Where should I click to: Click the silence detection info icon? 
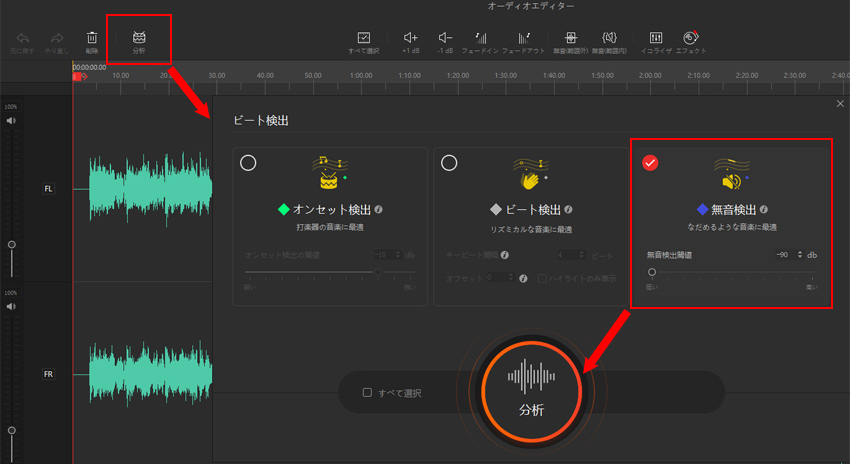763,209
